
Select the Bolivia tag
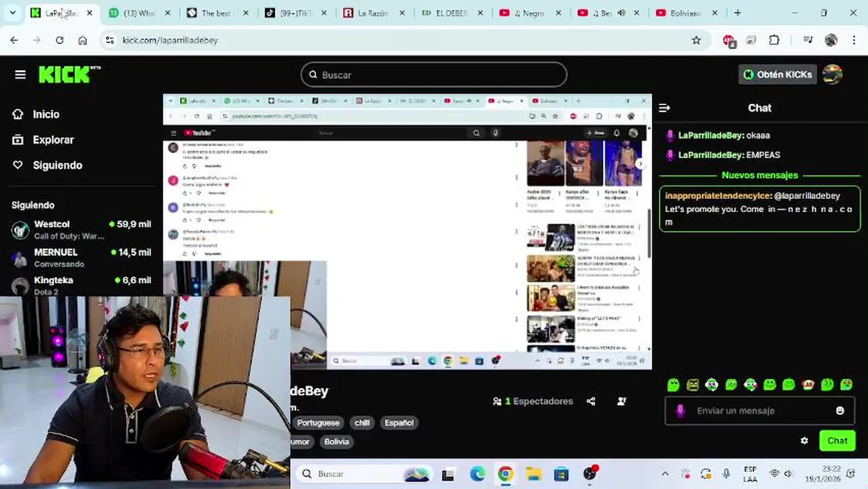(336, 441)
